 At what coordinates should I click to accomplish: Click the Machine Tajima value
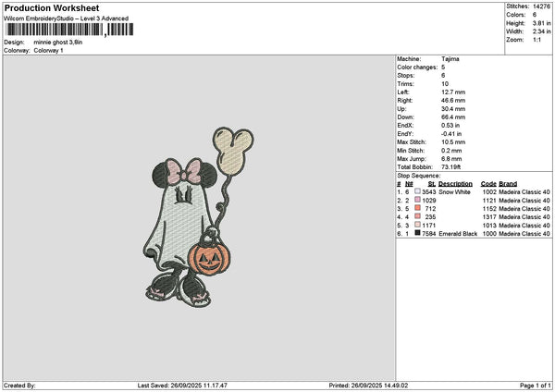click(450, 59)
